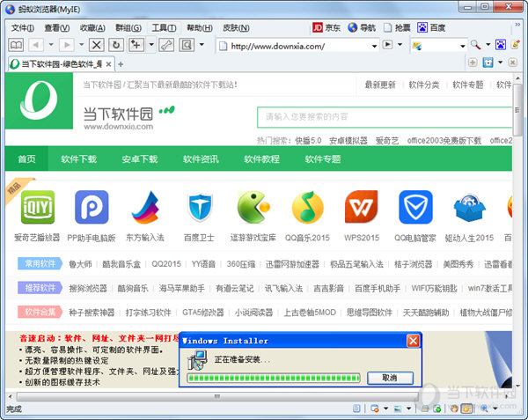Image resolution: width=528 pixels, height=420 pixels.
Task: Stop page loading with the X button
Action: (x=96, y=45)
